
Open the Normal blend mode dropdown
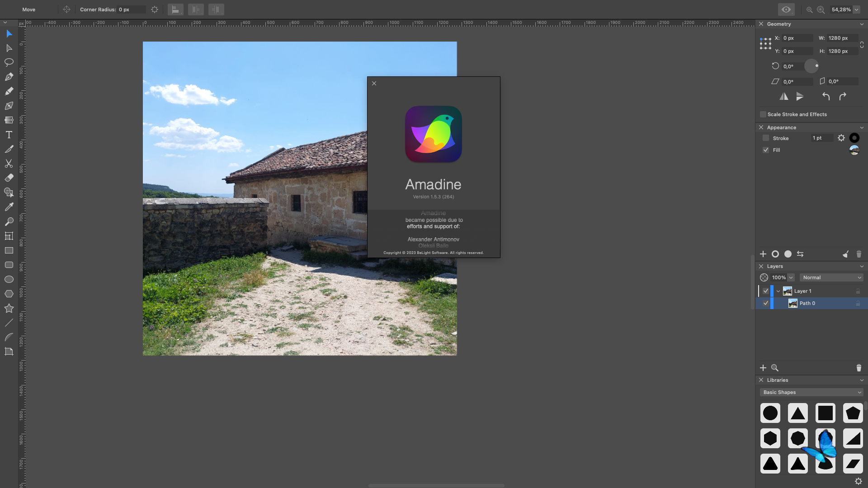pyautogui.click(x=832, y=277)
